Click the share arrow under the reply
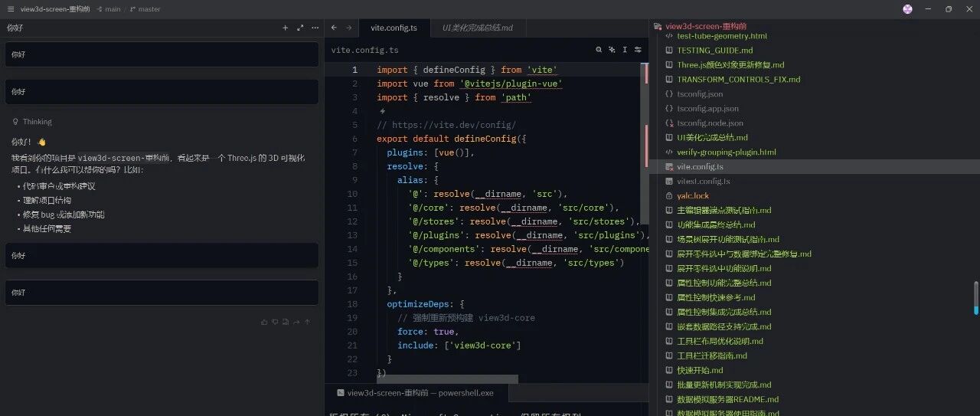Image resolution: width=980 pixels, height=416 pixels. pos(296,322)
